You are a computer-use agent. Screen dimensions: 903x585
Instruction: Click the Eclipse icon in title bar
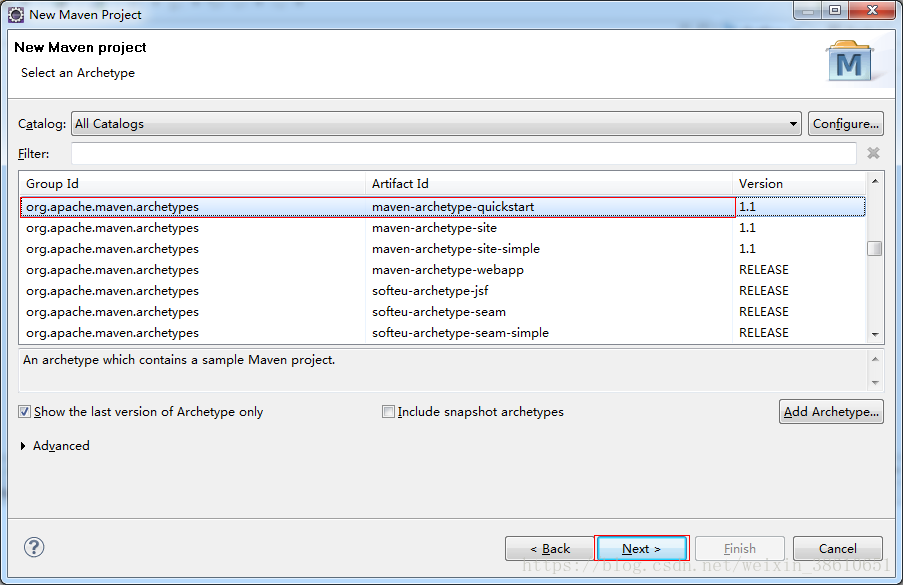[16, 14]
